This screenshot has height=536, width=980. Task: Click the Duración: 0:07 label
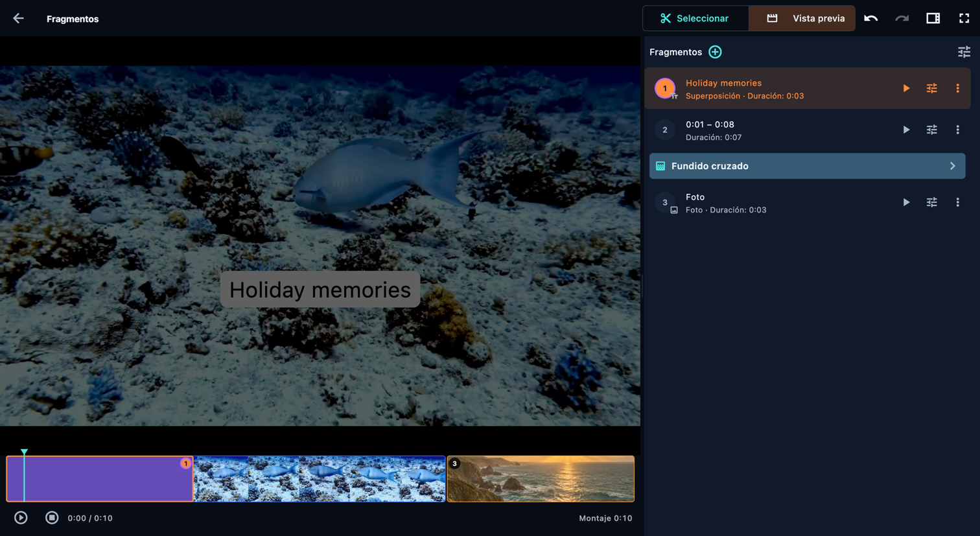(x=714, y=137)
